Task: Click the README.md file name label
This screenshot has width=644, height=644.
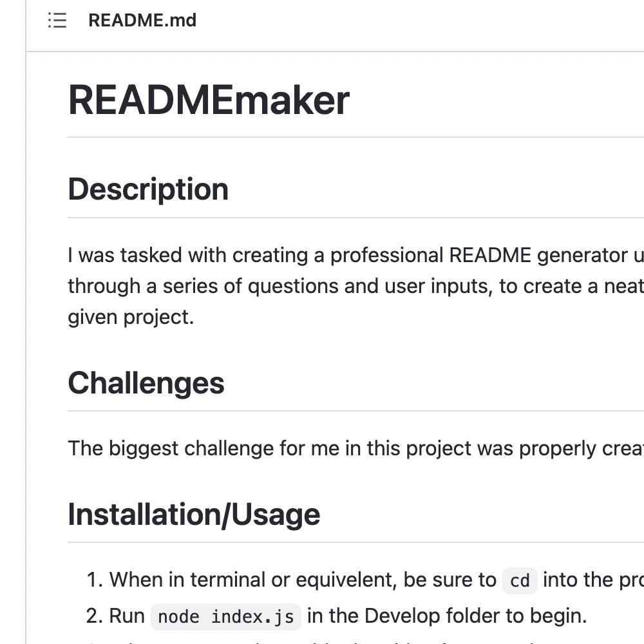Action: click(142, 21)
